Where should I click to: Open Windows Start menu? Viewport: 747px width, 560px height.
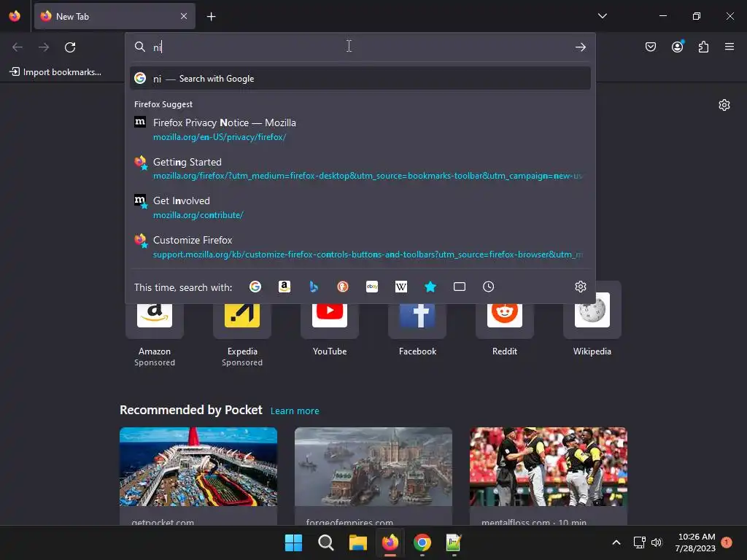(x=293, y=542)
